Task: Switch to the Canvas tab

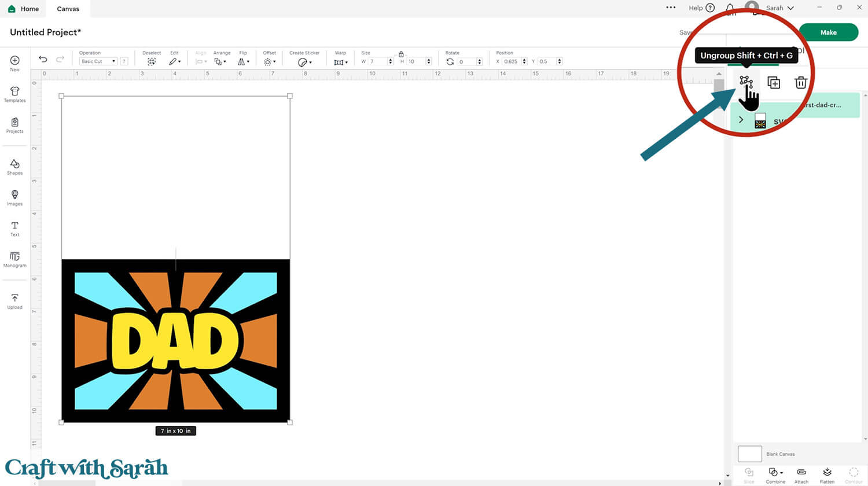Action: pos(68,9)
